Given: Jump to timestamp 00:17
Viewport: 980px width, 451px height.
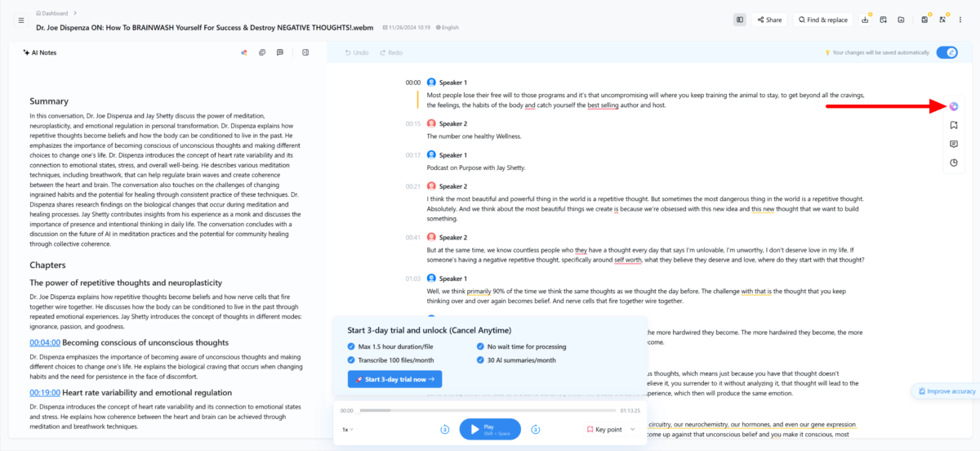Looking at the screenshot, I should point(413,155).
